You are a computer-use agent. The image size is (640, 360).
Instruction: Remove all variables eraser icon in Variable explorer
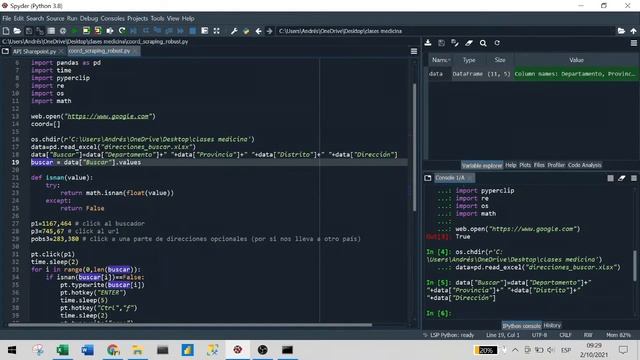tap(469, 43)
